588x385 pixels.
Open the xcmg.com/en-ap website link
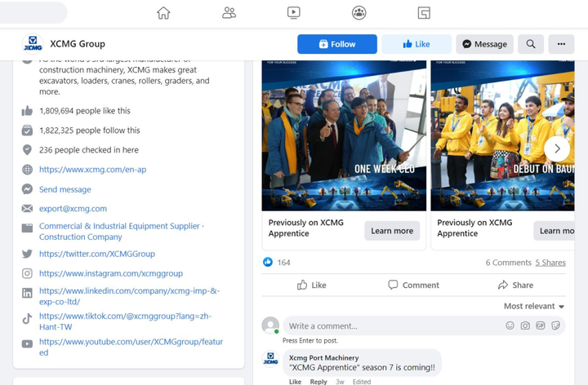[92, 170]
